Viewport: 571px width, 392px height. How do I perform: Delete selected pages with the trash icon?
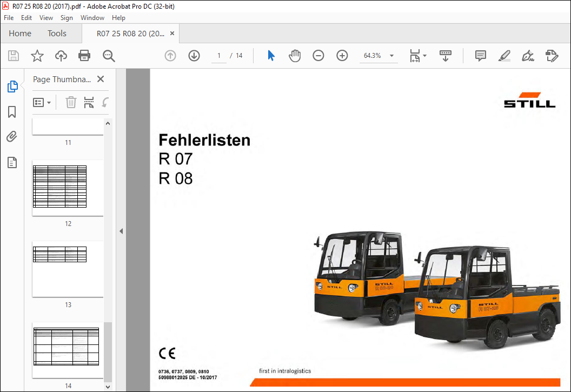pos(71,103)
